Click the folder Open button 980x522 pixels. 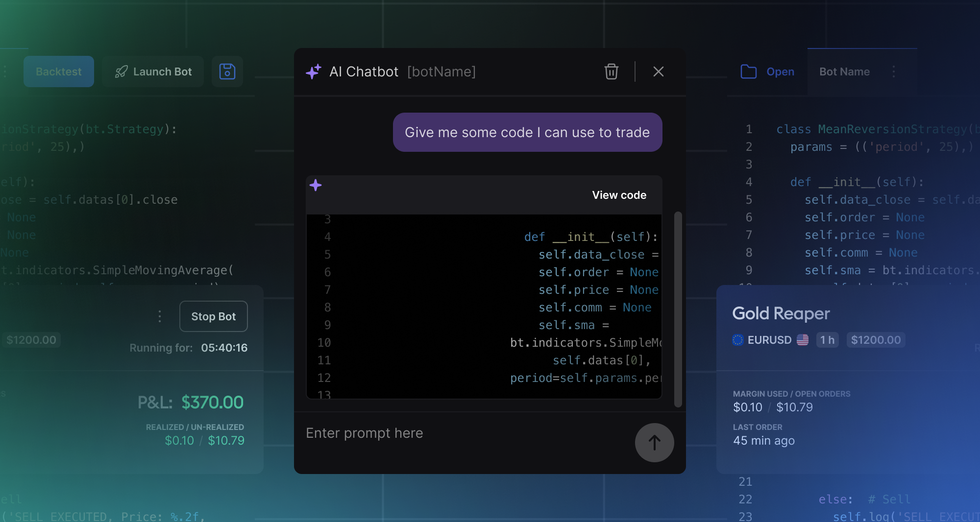pos(767,71)
